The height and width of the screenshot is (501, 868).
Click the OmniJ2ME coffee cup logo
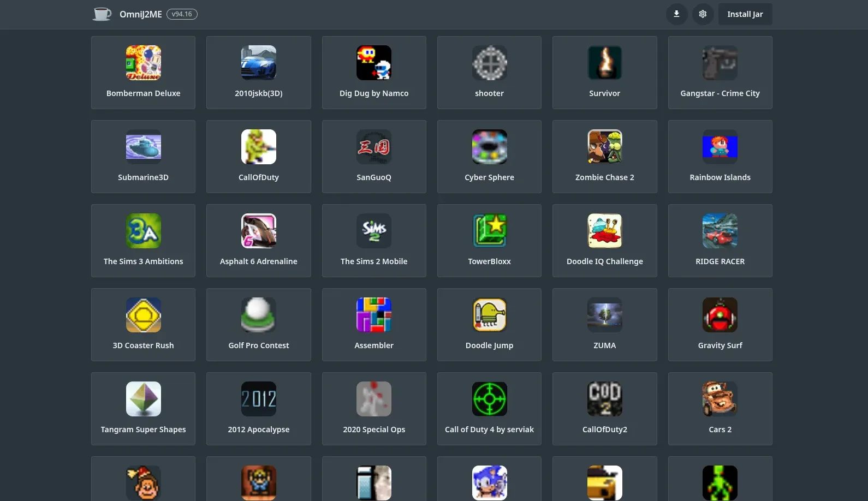pyautogui.click(x=102, y=14)
